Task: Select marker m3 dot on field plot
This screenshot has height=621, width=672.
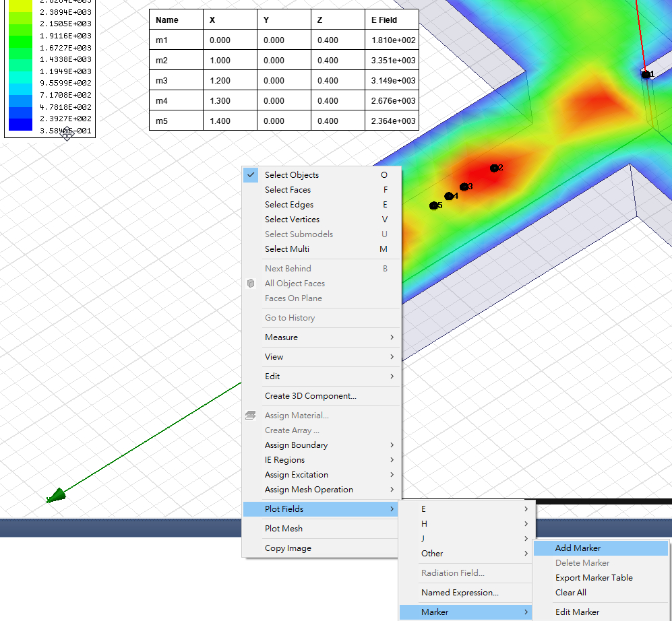Action: coord(464,187)
